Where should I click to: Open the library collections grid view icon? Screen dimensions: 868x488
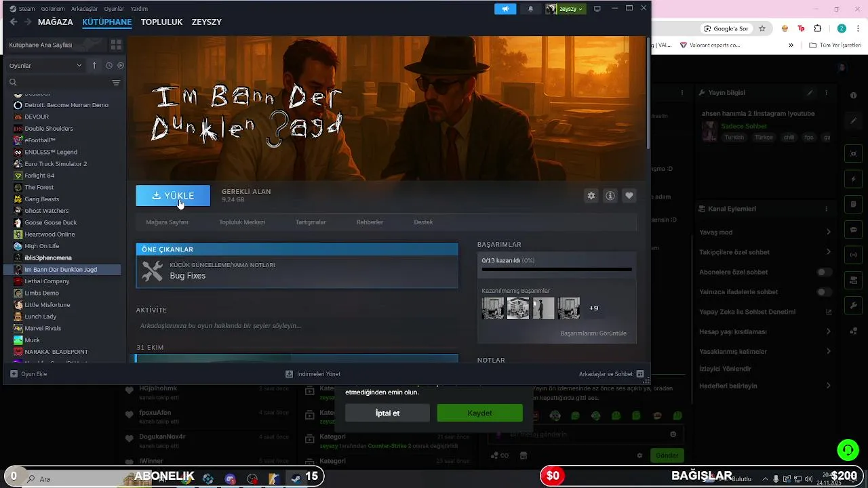116,44
